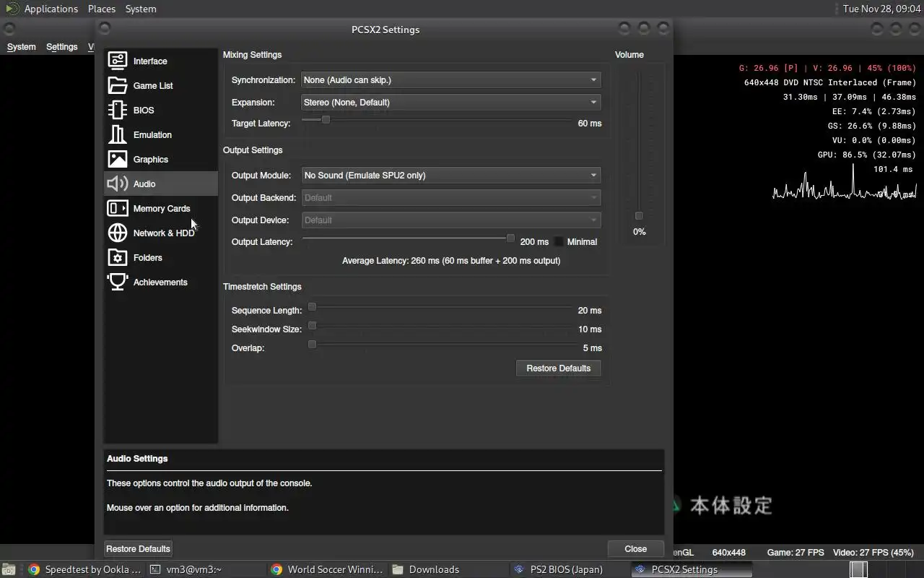Toggle the Minimal output latency checkbox
924x578 pixels.
tap(559, 241)
